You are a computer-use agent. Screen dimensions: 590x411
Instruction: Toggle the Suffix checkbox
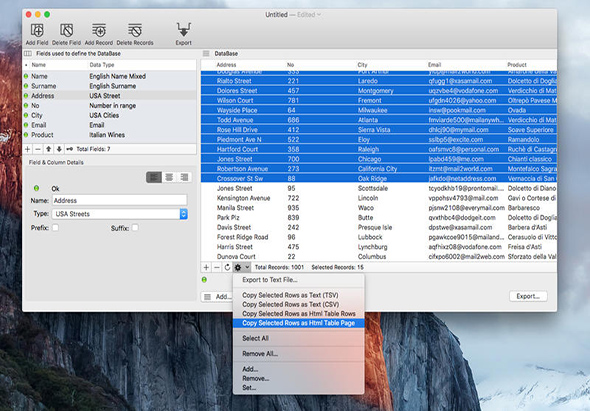(135, 228)
